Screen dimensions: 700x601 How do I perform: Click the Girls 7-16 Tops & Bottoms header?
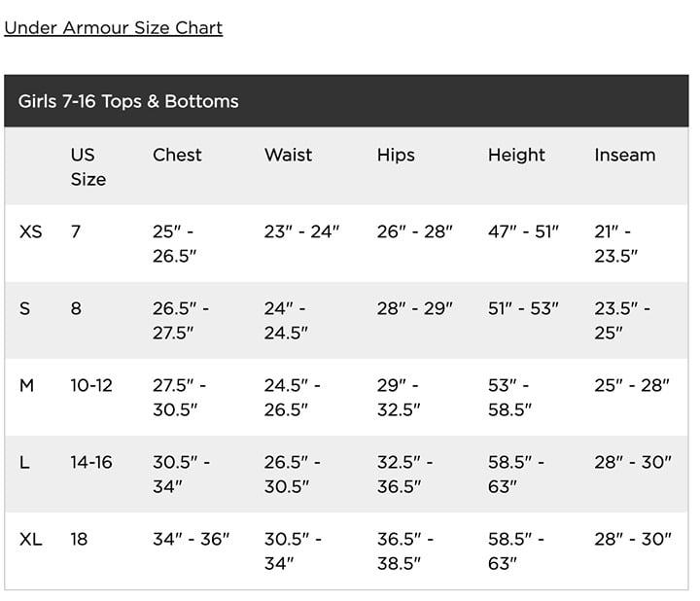(128, 101)
